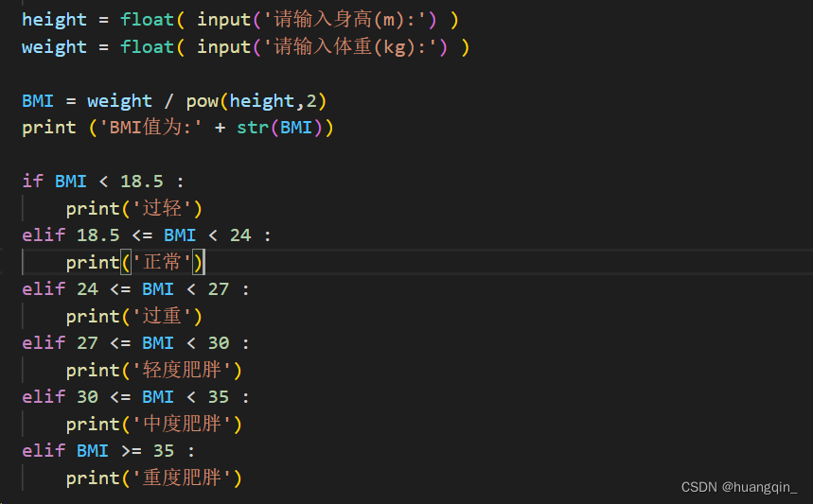
Task: Click 'str' in the print statement
Action: (253, 128)
